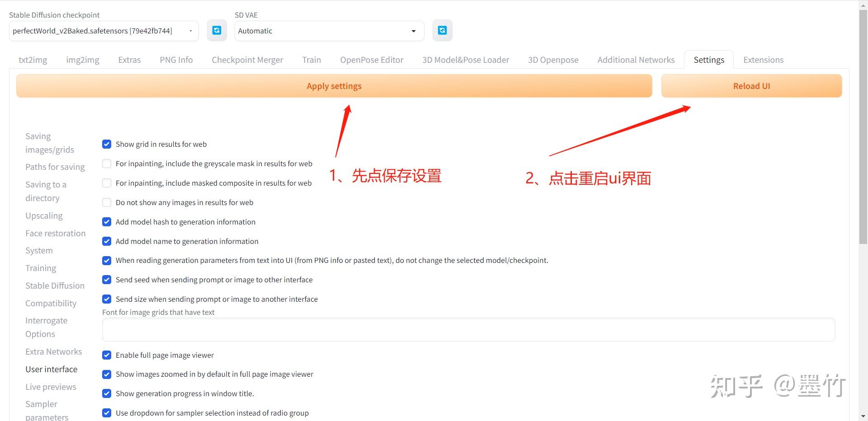Toggle Add model hash to generation information
This screenshot has height=421, width=868.
point(107,222)
